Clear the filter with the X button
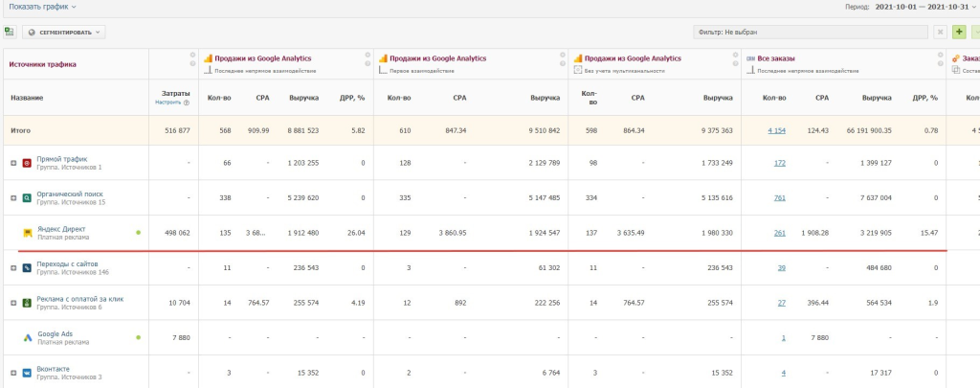 (940, 32)
